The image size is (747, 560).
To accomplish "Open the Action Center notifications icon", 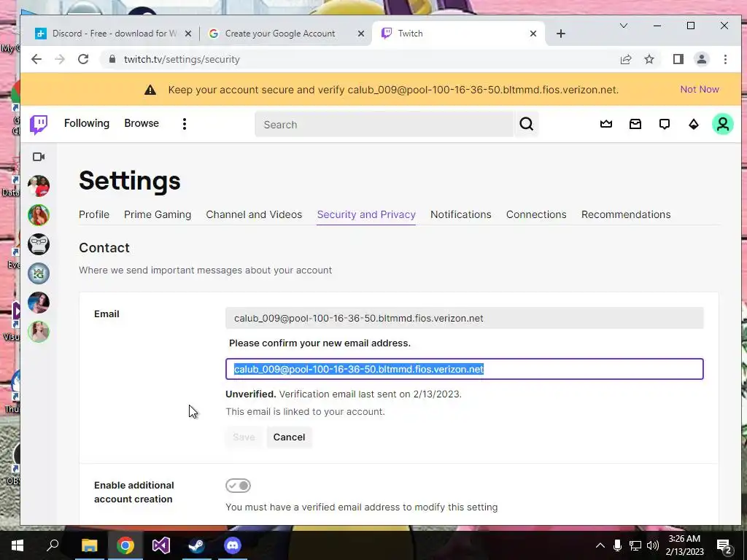I will pos(724,545).
